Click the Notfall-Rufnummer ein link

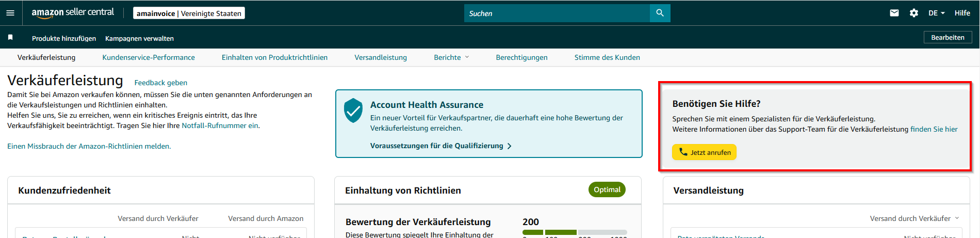220,125
